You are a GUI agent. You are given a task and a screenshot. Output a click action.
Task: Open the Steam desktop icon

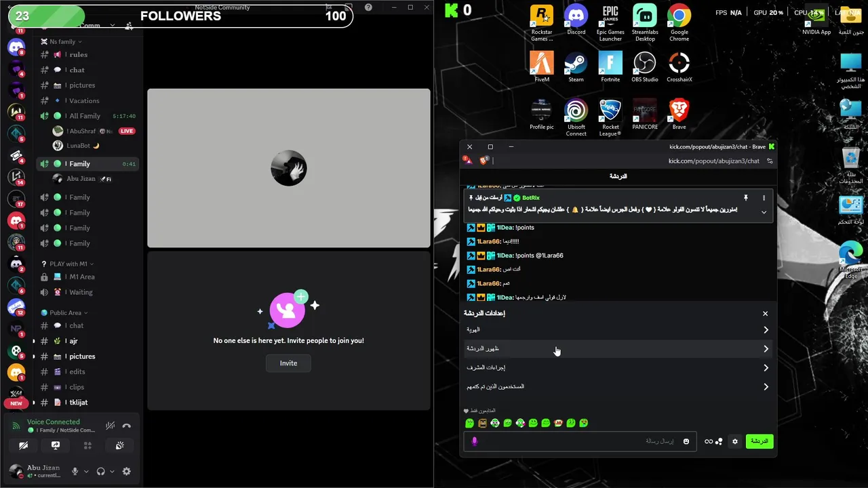[x=576, y=67]
